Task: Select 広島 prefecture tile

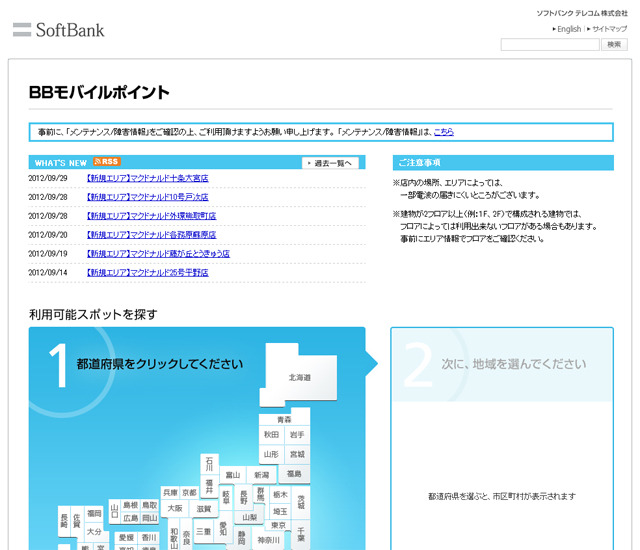Action: click(x=131, y=518)
